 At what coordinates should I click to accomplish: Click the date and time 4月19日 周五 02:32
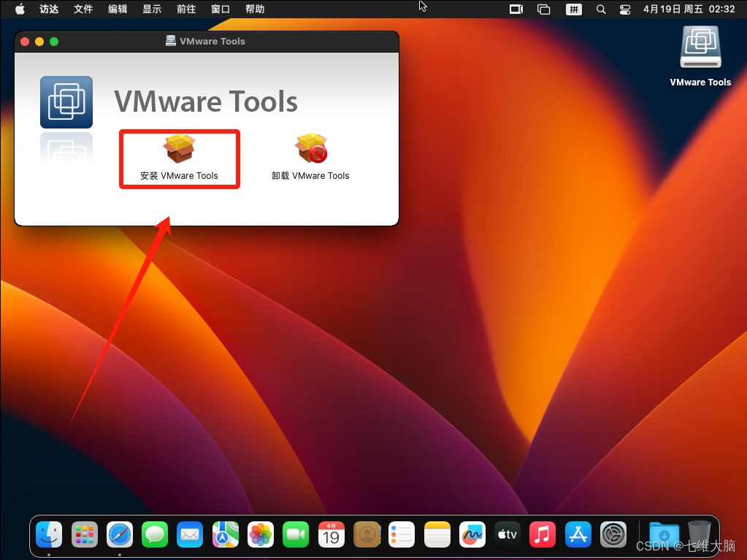[689, 9]
